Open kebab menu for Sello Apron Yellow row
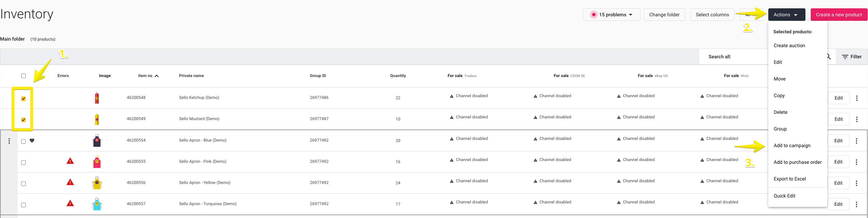The width and height of the screenshot is (868, 218). click(x=856, y=183)
